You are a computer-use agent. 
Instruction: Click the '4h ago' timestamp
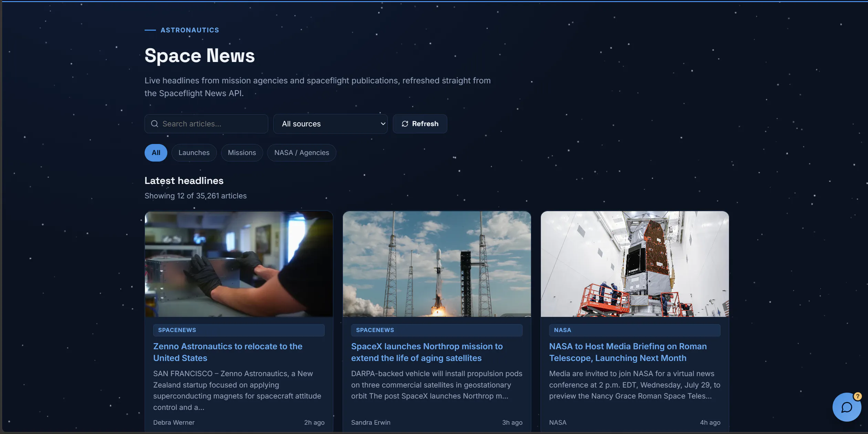click(710, 422)
